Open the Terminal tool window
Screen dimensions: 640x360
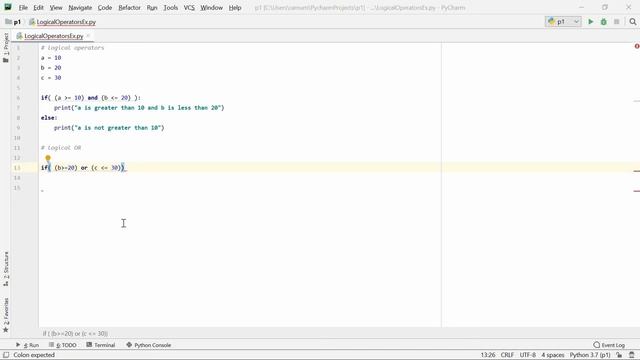pyautogui.click(x=101, y=345)
